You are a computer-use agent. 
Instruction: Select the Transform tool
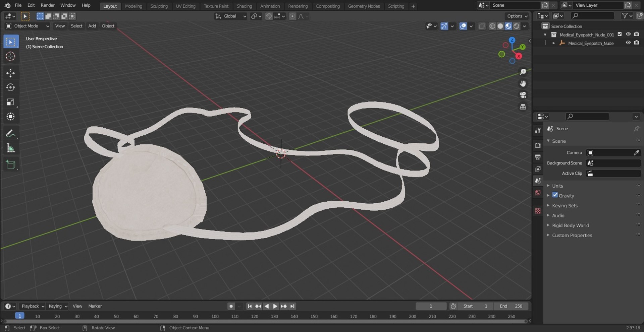[x=11, y=117]
